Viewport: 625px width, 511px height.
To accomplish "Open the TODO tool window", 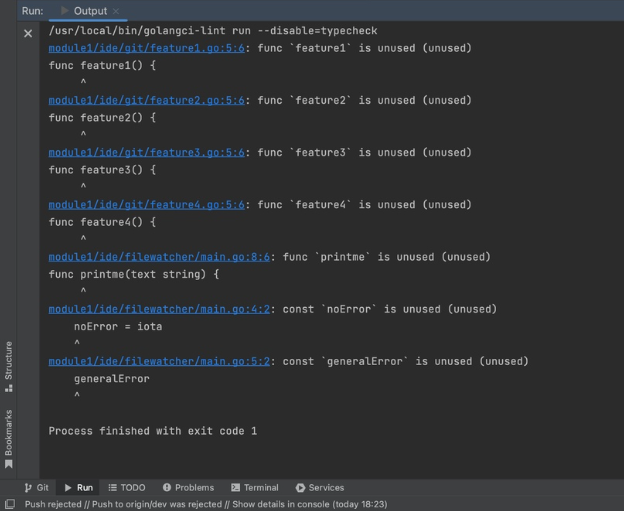I will (x=126, y=487).
